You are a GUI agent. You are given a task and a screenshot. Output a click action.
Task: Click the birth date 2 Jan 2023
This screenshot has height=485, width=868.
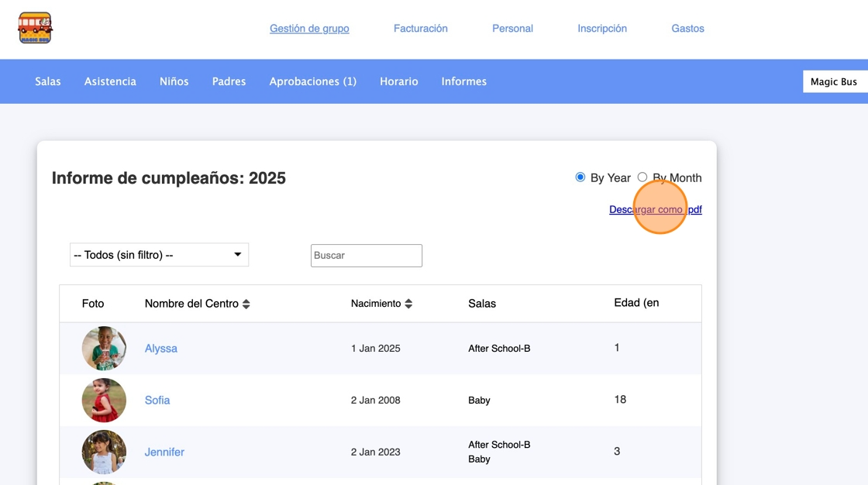(x=375, y=452)
